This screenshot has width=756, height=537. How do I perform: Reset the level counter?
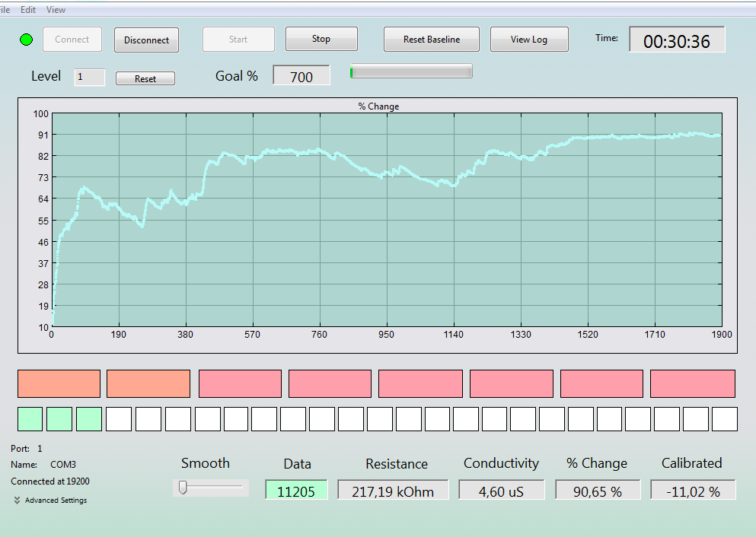pos(145,78)
